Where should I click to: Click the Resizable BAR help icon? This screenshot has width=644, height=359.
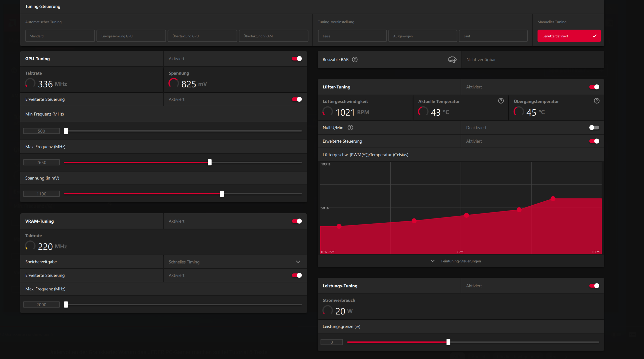point(354,59)
